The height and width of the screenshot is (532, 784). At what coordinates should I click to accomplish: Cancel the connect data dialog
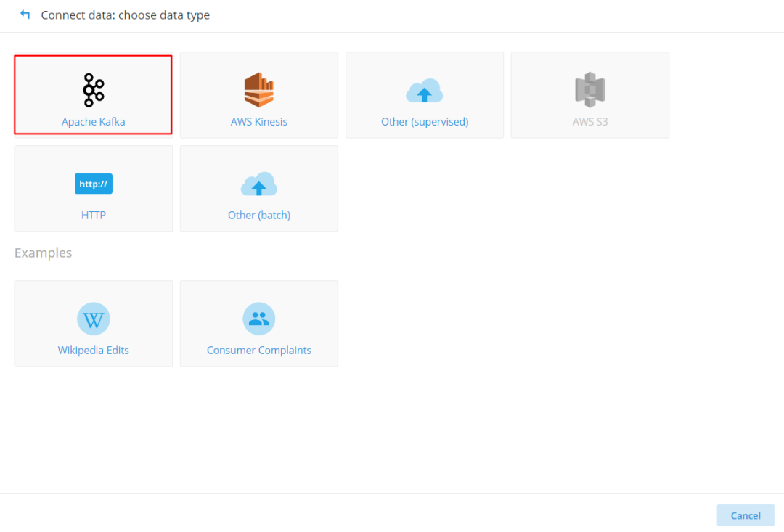point(746,515)
